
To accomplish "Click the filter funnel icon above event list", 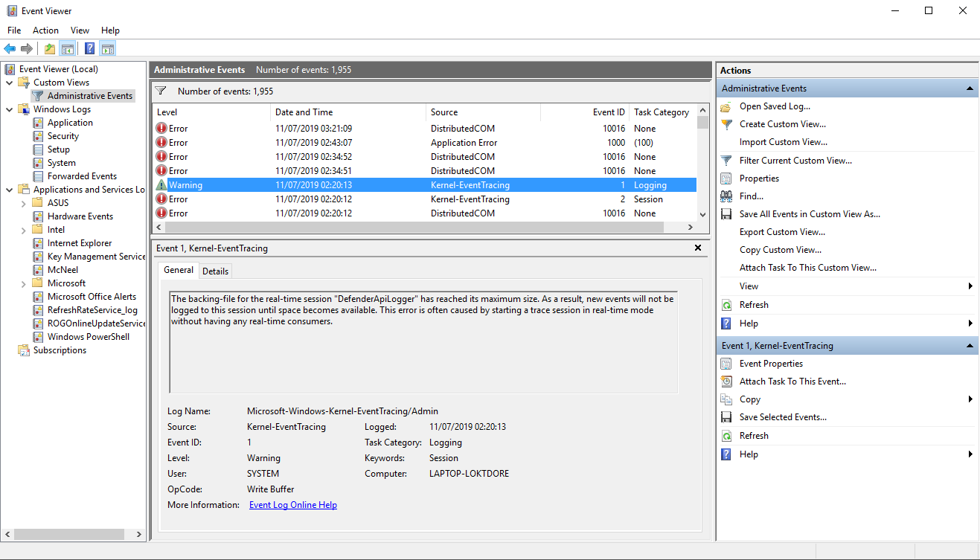I will [x=160, y=91].
